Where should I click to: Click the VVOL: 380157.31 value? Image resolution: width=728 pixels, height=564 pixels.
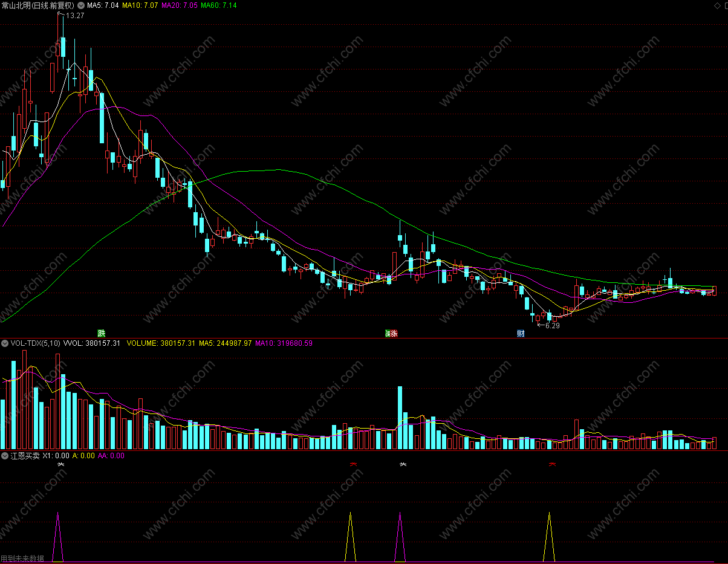coord(92,343)
